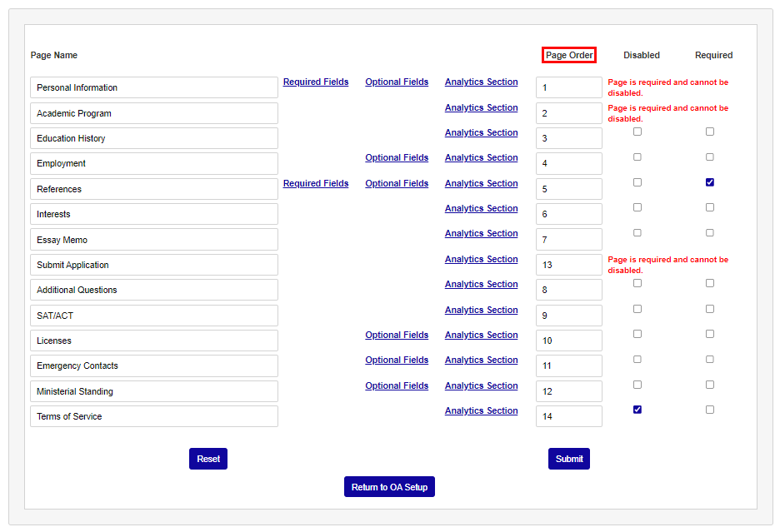Uncheck the Required checkbox for References
This screenshot has height=532, width=780.
click(x=709, y=181)
